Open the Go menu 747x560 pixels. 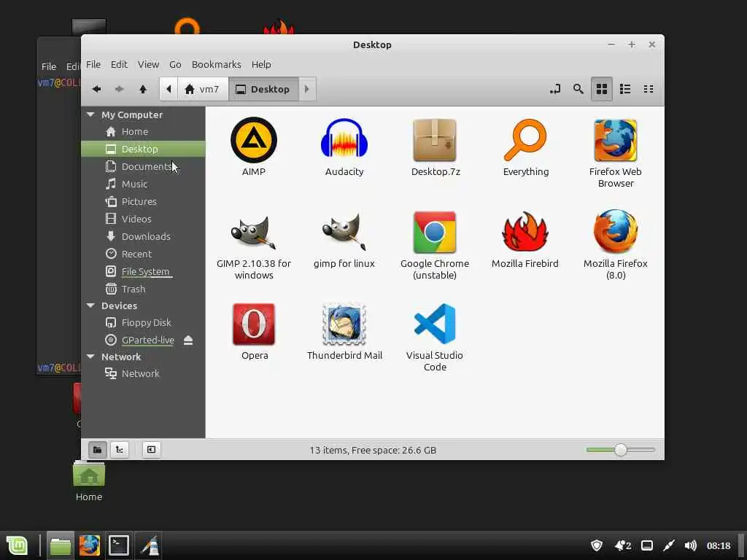pos(175,64)
